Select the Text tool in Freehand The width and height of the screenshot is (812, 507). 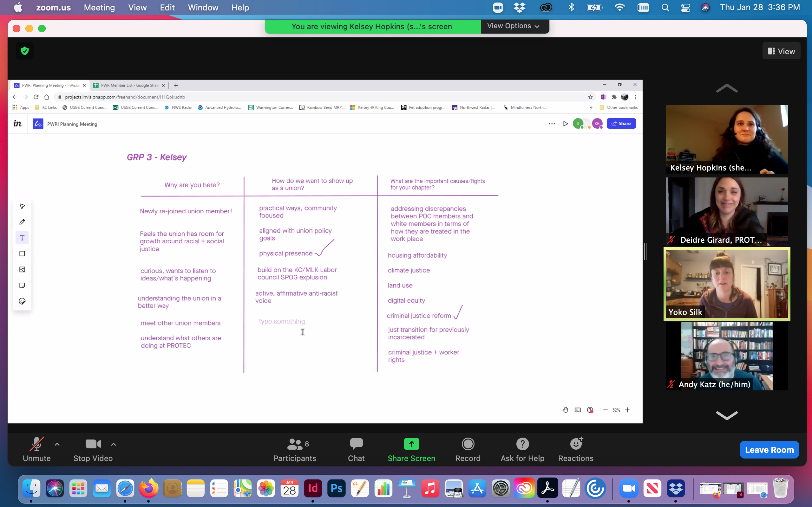(22, 238)
